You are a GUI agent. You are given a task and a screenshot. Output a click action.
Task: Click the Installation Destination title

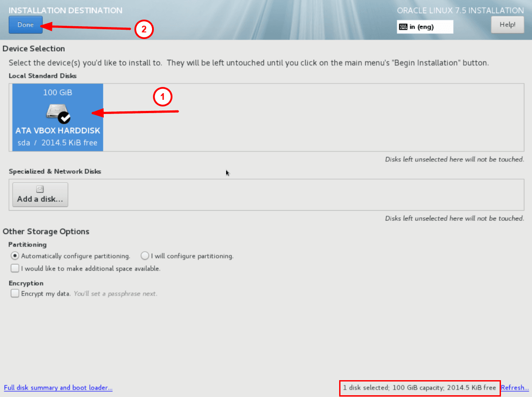(x=65, y=10)
